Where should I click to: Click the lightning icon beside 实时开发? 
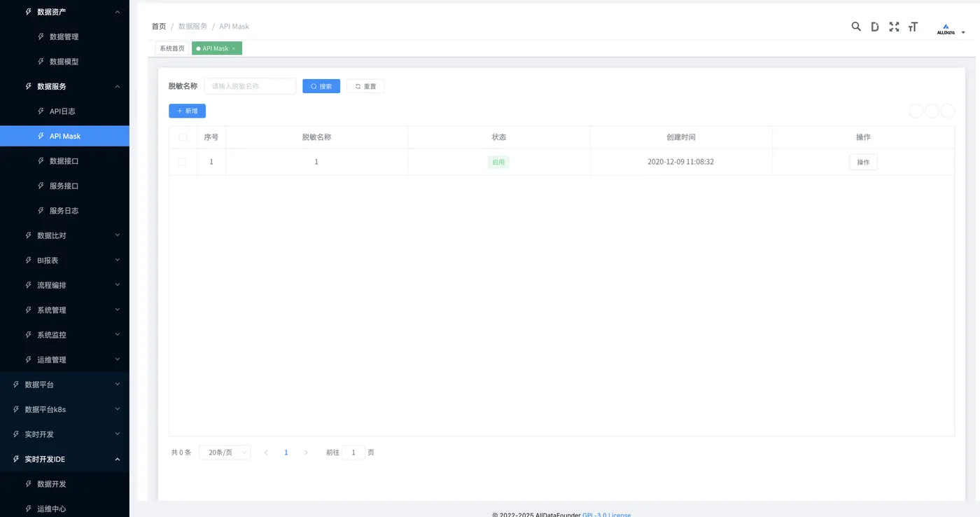tap(16, 434)
